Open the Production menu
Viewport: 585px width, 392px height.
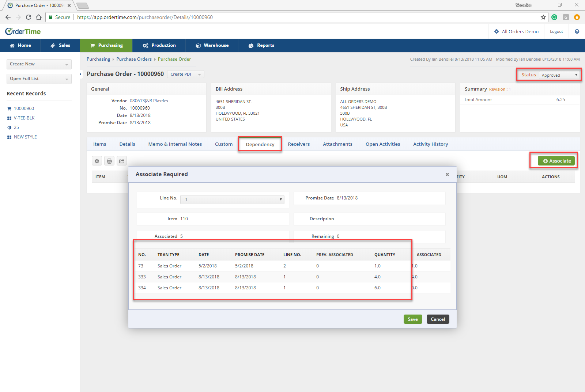(x=159, y=45)
